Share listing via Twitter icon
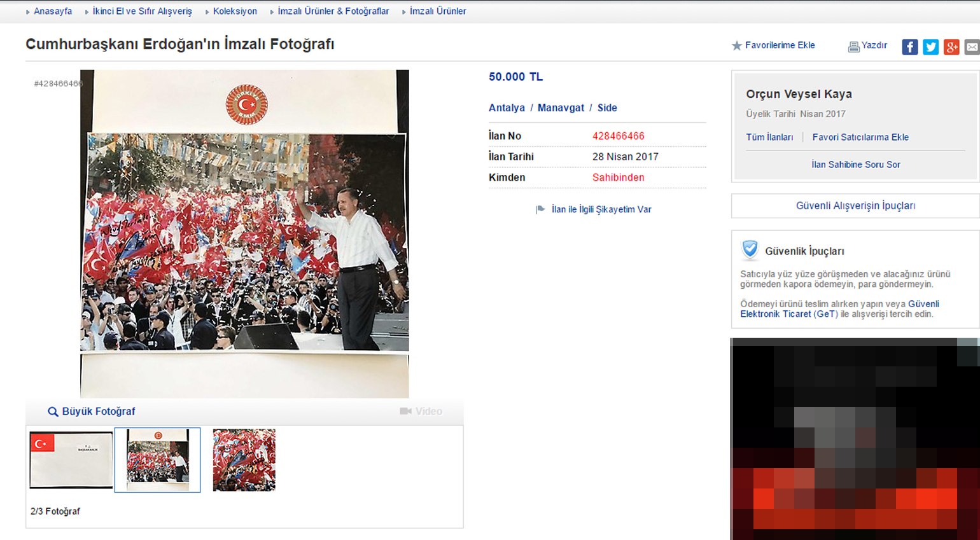 point(930,46)
